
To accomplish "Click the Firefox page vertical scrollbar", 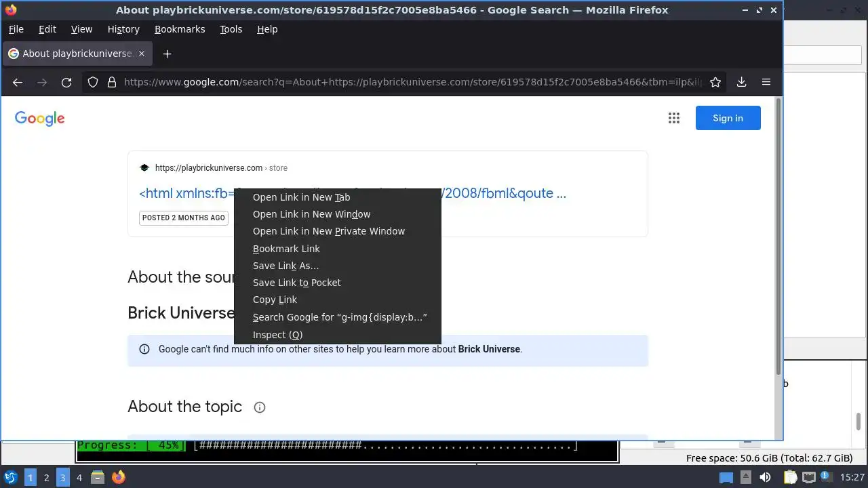I will (x=778, y=237).
